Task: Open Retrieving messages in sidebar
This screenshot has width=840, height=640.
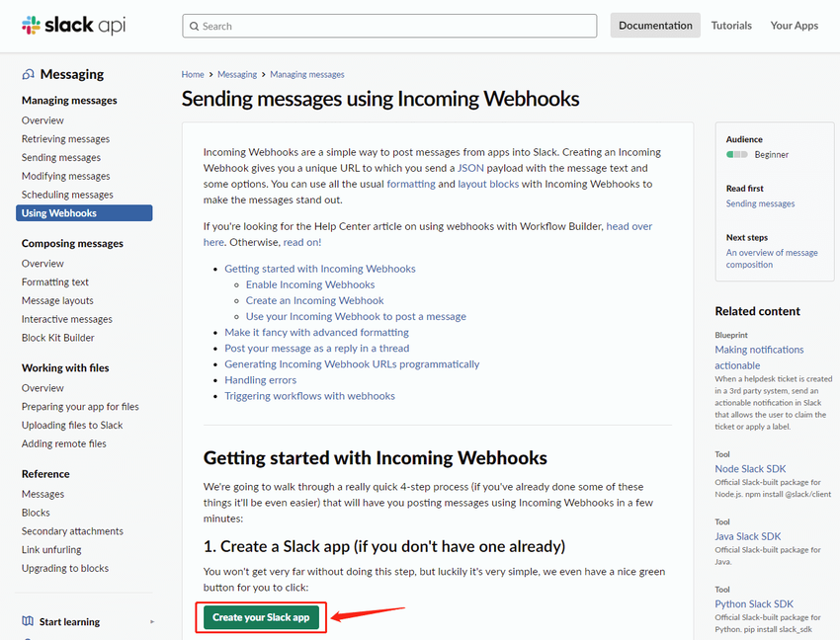Action: click(x=65, y=139)
